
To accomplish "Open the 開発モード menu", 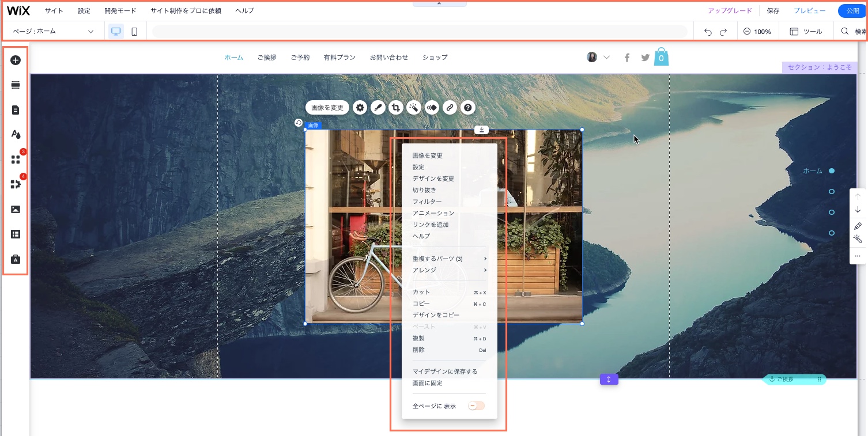I will point(120,11).
